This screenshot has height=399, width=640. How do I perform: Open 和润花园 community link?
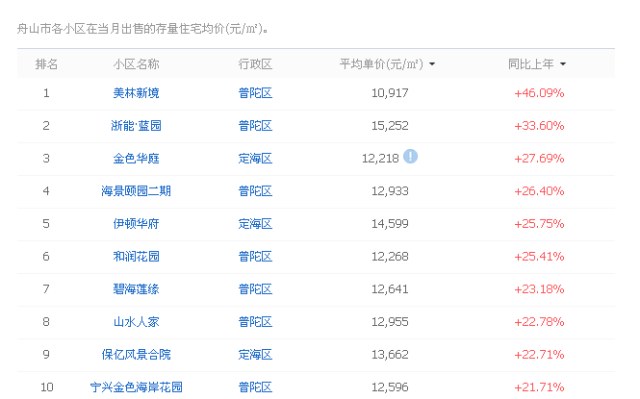136,256
